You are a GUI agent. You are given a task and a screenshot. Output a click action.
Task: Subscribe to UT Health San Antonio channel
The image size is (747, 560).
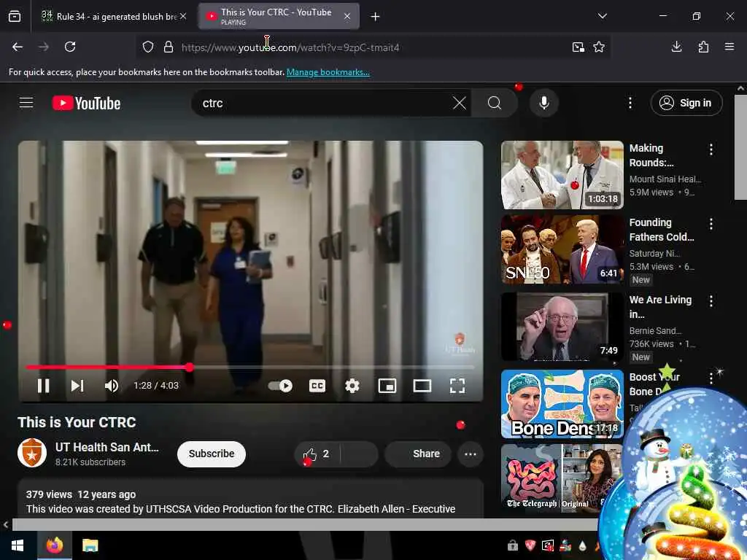[212, 454]
